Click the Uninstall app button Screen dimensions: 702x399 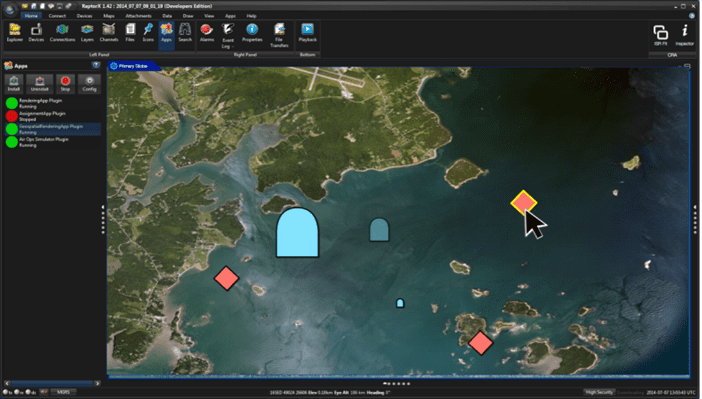point(39,83)
